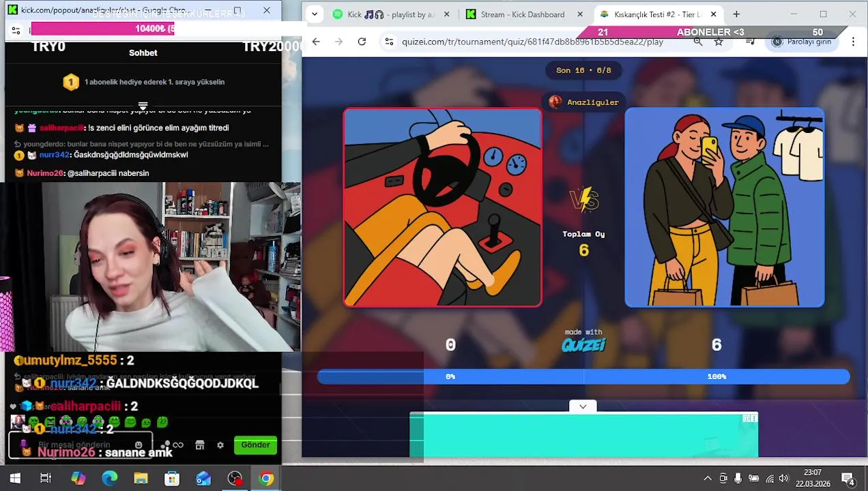Expand the white chevron below the vote bar
This screenshot has width=868, height=491.
point(583,406)
